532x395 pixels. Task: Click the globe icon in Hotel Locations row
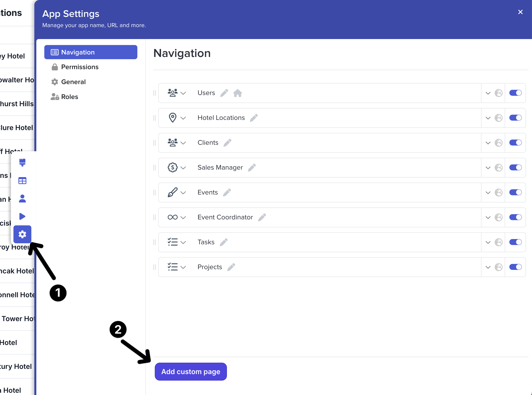point(498,118)
